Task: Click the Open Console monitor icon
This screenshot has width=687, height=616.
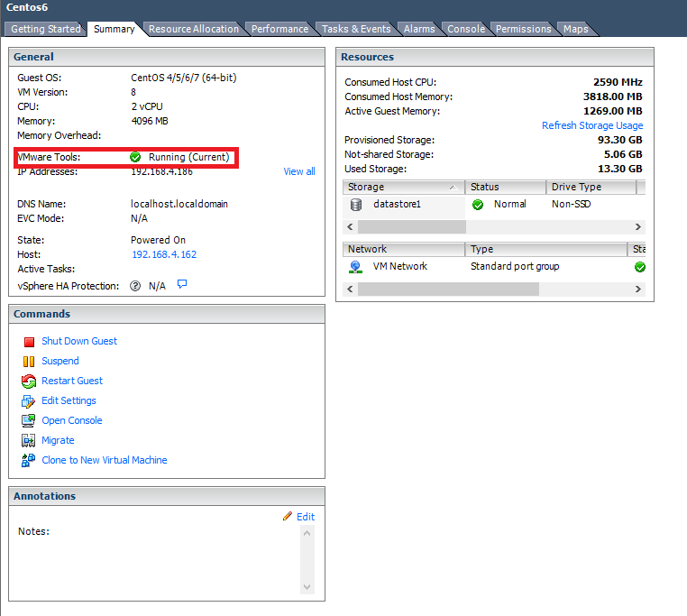Action: point(29,421)
